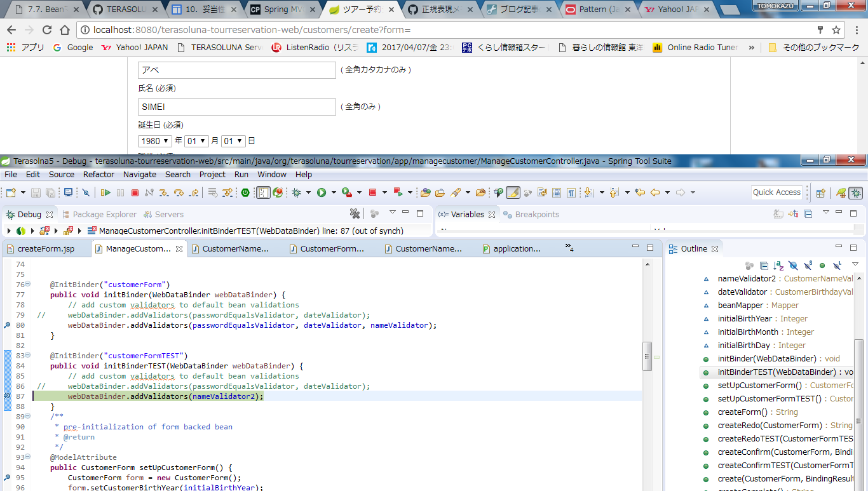This screenshot has width=868, height=491.
Task: Open the Package Explorer tab
Action: (98, 215)
